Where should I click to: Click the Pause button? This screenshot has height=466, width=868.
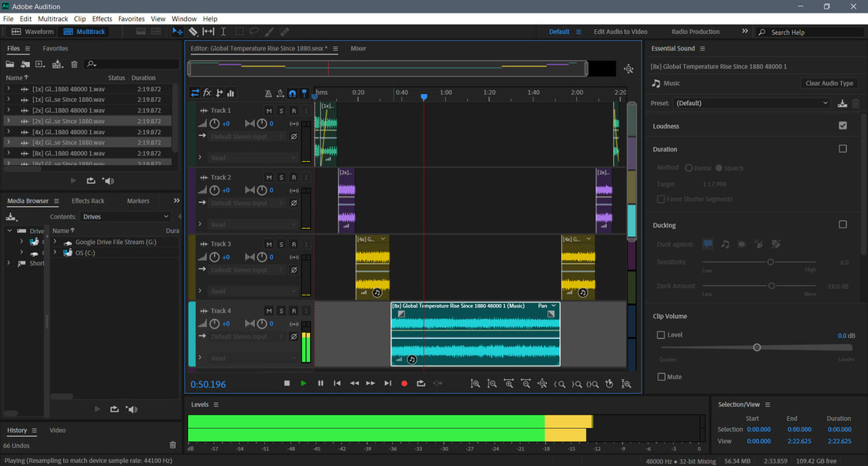coord(320,383)
